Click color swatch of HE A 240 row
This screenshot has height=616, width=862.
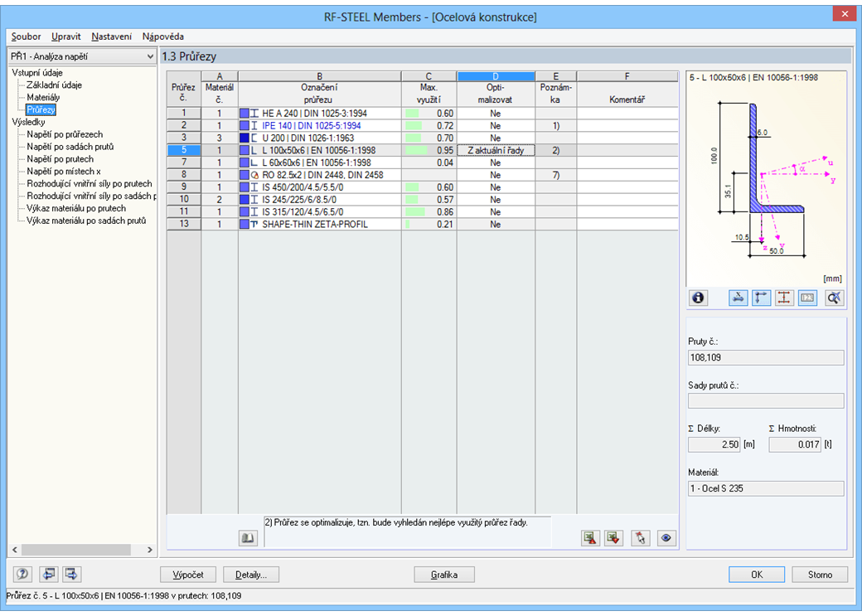click(245, 114)
